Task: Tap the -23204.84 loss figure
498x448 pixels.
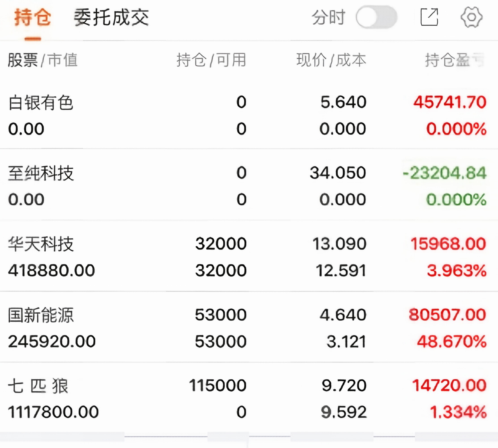Action: [x=444, y=173]
